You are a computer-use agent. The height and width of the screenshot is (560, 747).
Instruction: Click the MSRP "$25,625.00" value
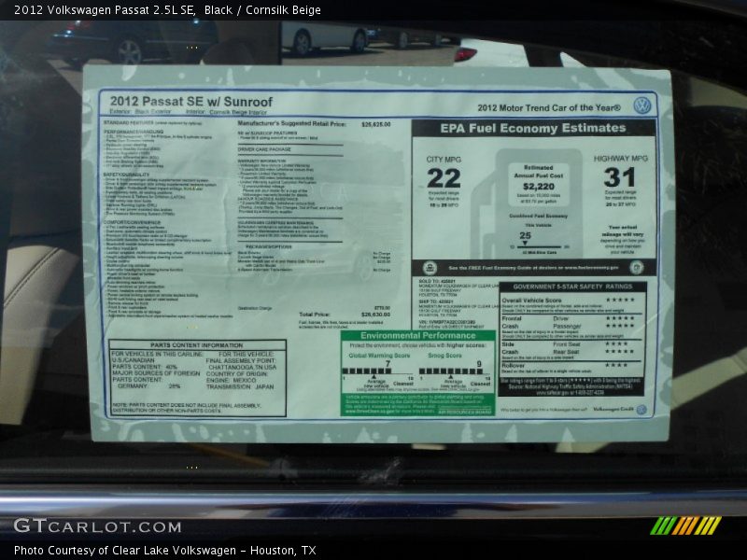click(x=376, y=124)
